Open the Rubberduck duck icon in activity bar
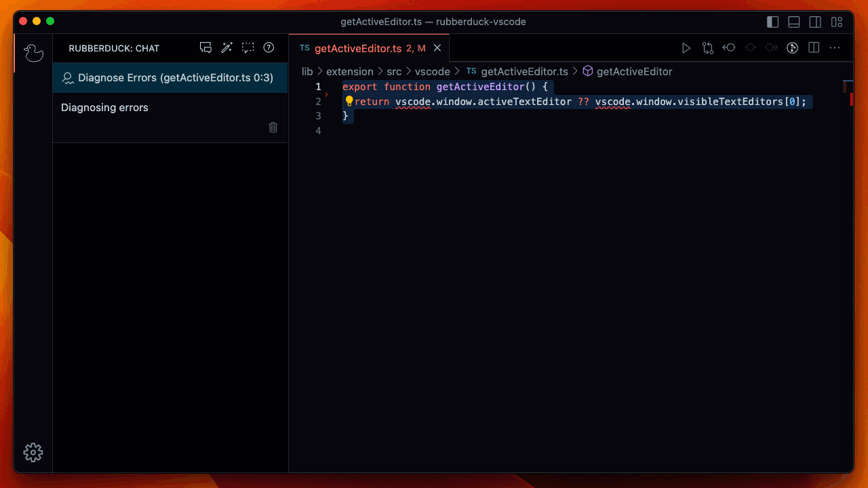 tap(33, 53)
